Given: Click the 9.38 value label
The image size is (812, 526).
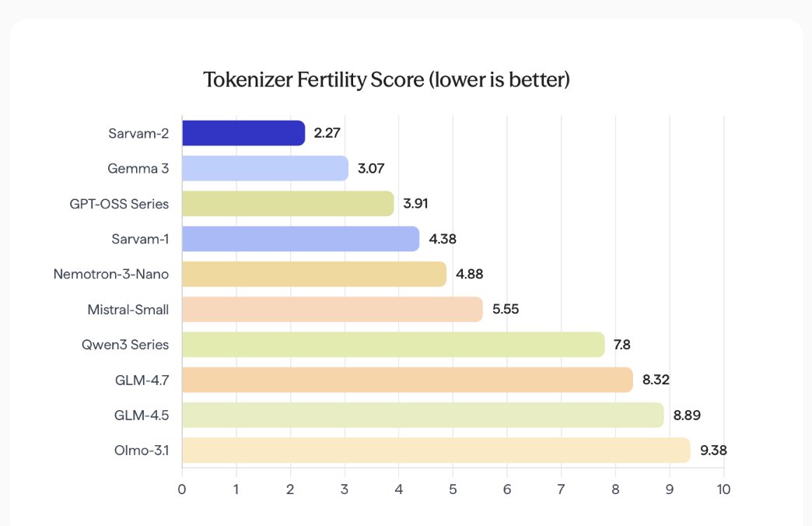Looking at the screenshot, I should click(712, 451).
